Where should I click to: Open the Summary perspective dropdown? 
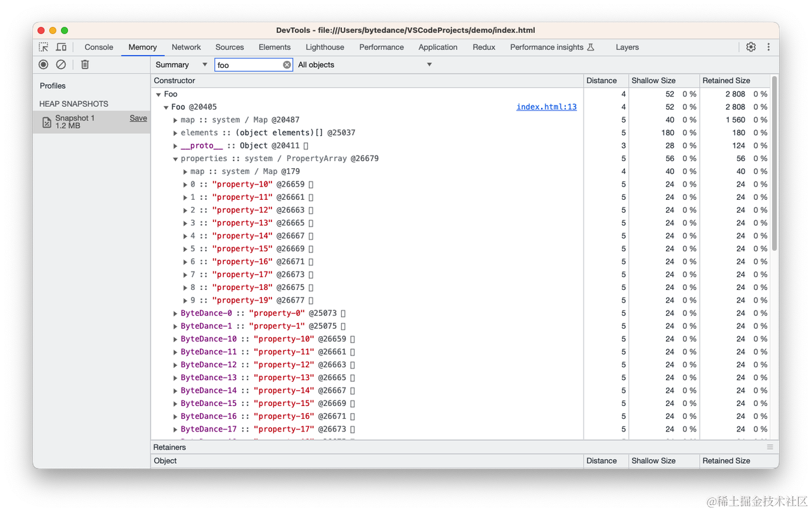[181, 65]
